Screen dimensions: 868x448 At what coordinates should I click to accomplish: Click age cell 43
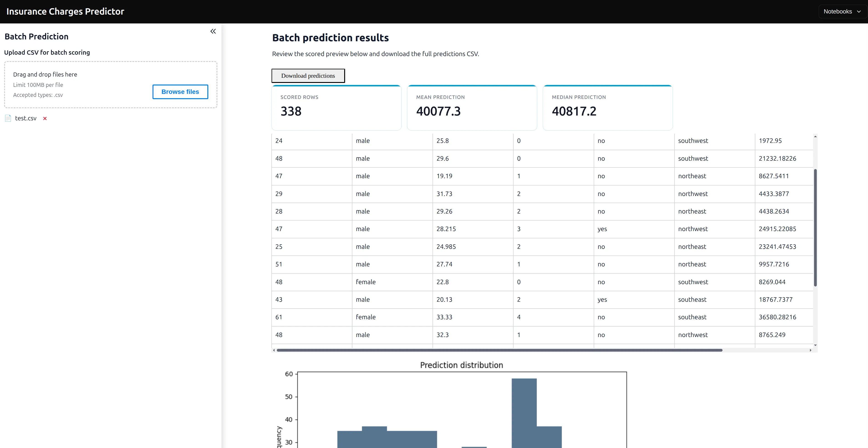312,300
